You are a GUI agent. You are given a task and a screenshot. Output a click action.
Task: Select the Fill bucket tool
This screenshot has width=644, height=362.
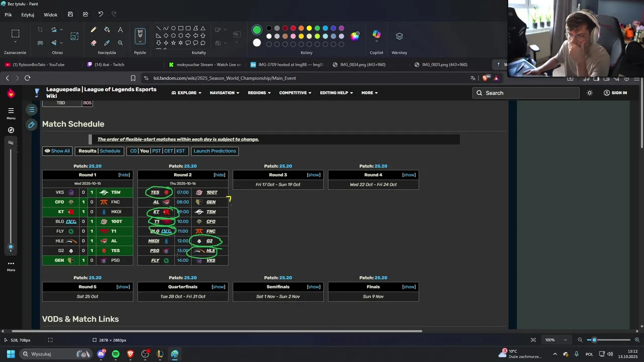pos(107,30)
